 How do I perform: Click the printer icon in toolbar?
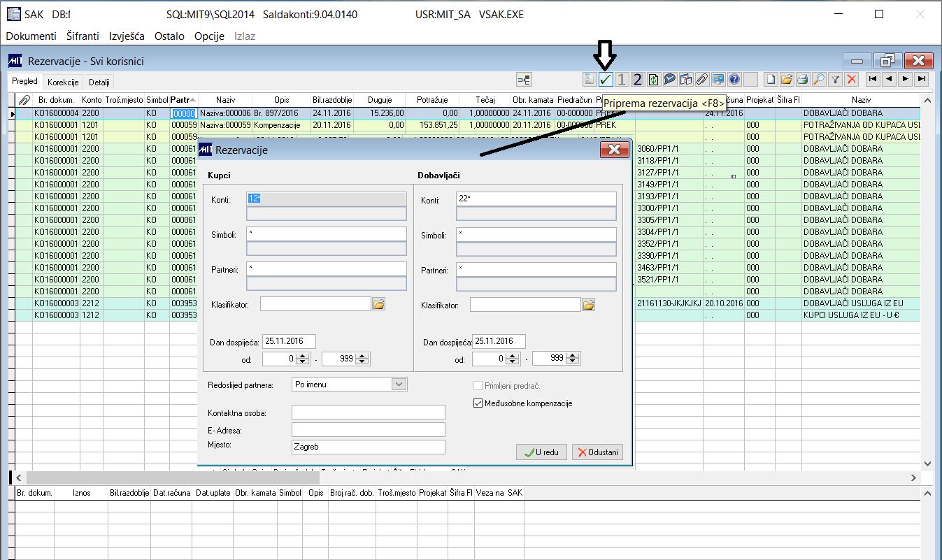coord(803,79)
